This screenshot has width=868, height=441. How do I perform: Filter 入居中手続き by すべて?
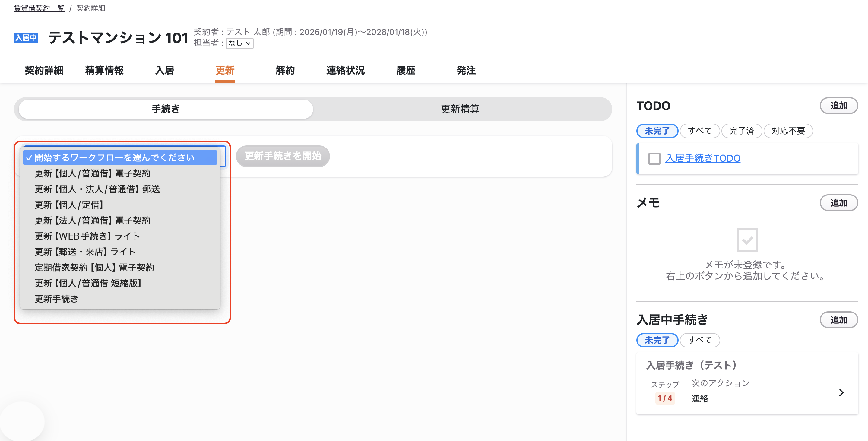[x=700, y=340]
